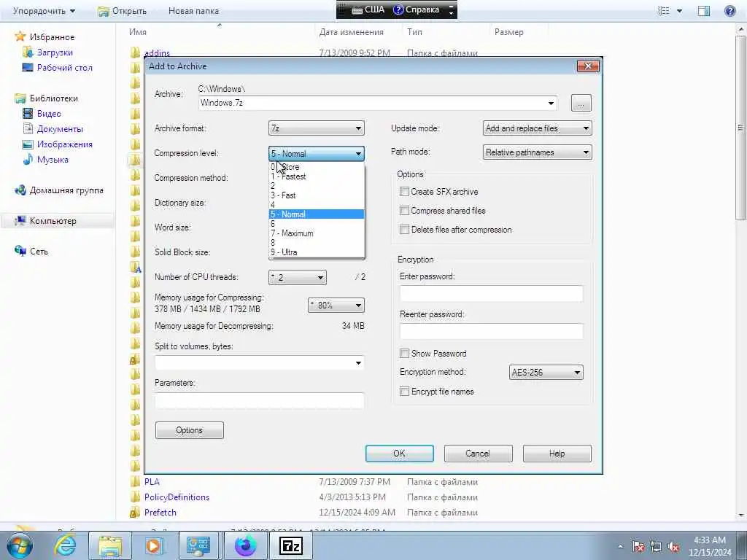Open Archive format dropdown

pos(317,128)
